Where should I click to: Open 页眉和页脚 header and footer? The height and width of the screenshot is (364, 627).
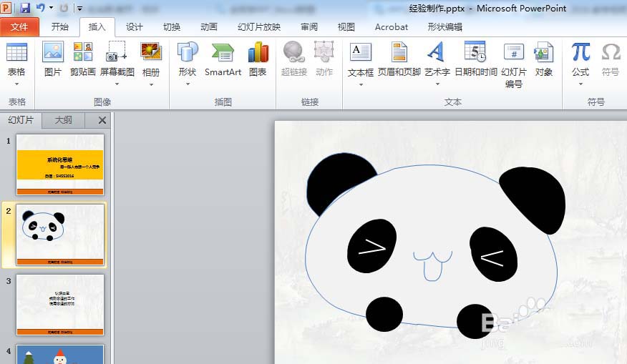[399, 52]
